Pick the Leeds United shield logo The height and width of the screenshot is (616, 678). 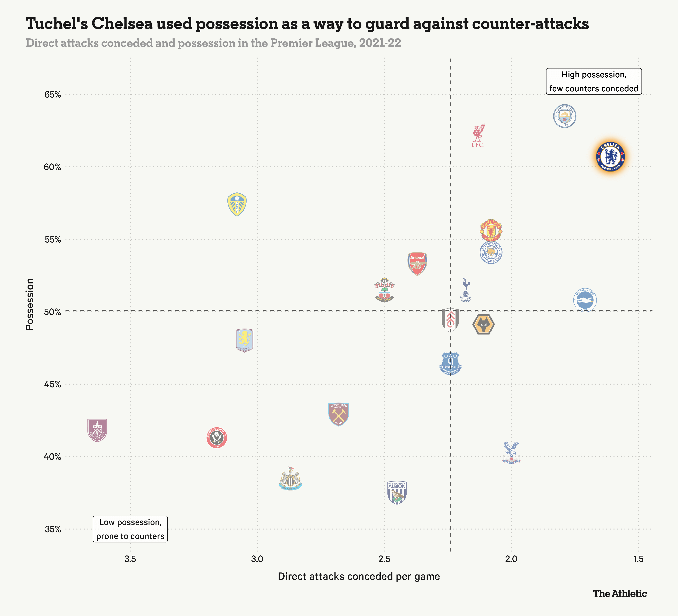coord(237,204)
